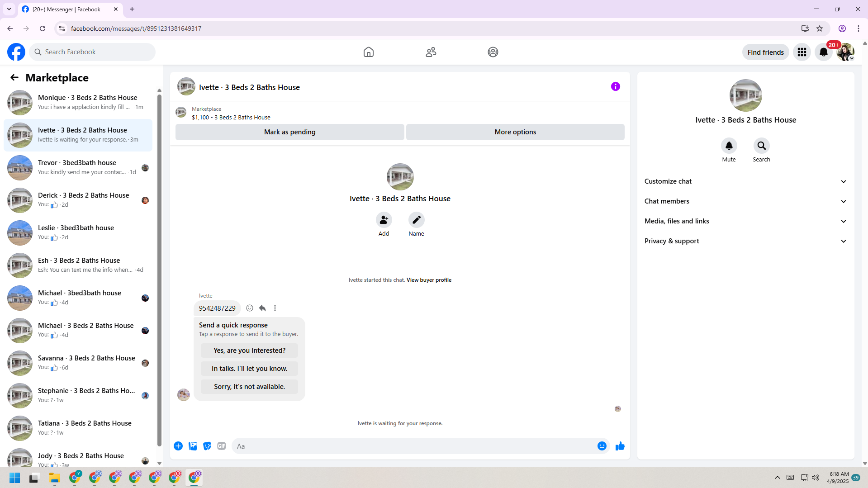The height and width of the screenshot is (488, 868).
Task: Send quick response 'Sorry, it's not available.'
Action: (x=250, y=387)
